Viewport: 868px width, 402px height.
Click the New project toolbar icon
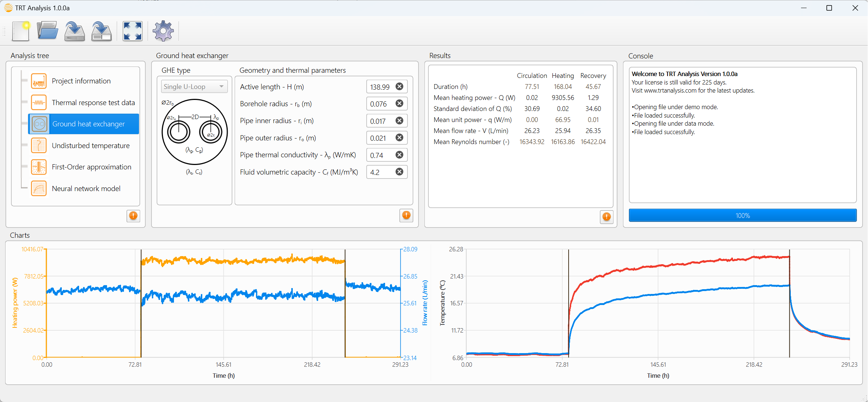coord(21,31)
